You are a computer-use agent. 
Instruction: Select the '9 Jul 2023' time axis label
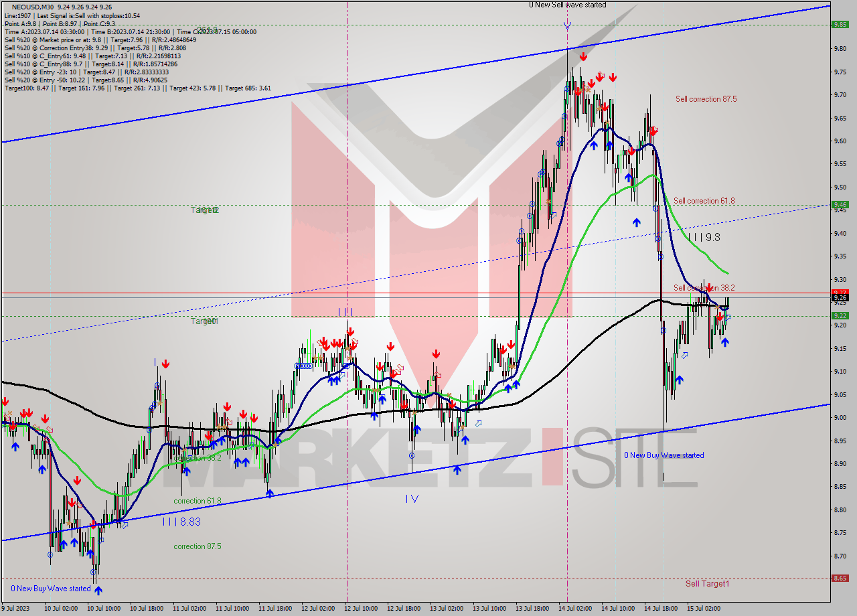pyautogui.click(x=16, y=609)
